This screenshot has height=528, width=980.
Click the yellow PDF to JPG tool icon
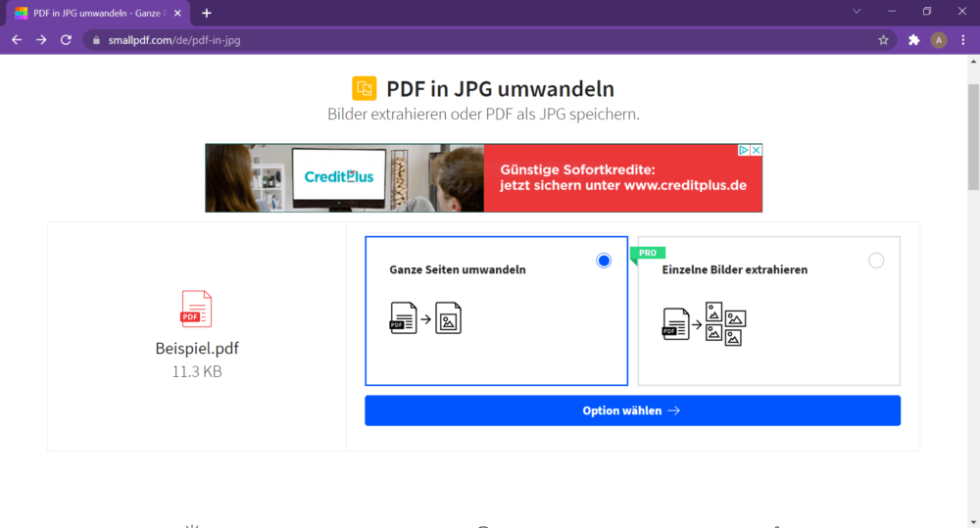365,89
